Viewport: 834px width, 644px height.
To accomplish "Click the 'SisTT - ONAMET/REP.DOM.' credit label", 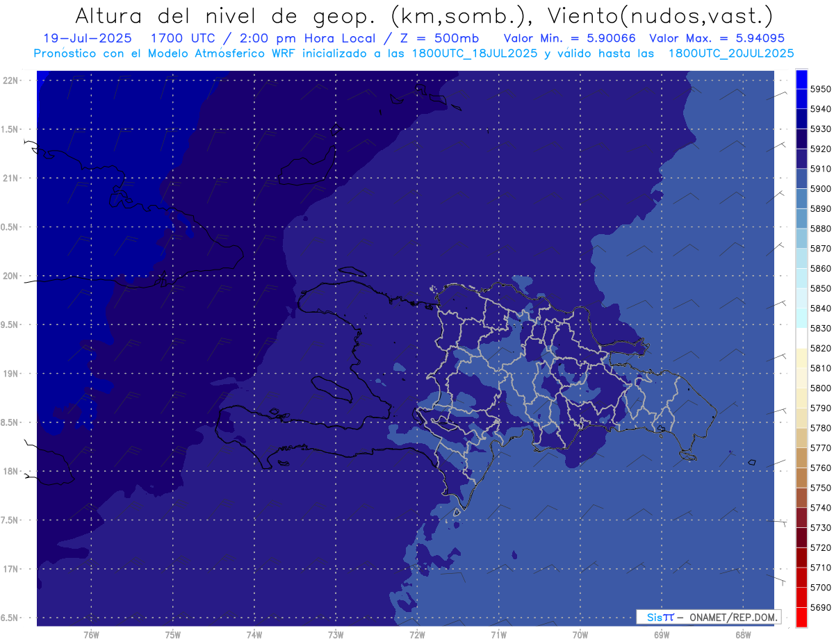I will [x=708, y=617].
